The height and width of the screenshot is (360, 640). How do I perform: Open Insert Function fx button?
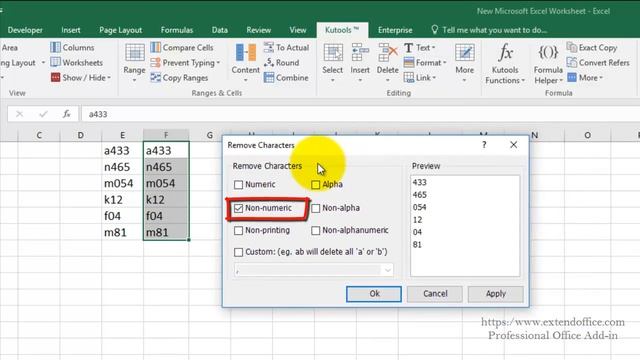[x=67, y=114]
